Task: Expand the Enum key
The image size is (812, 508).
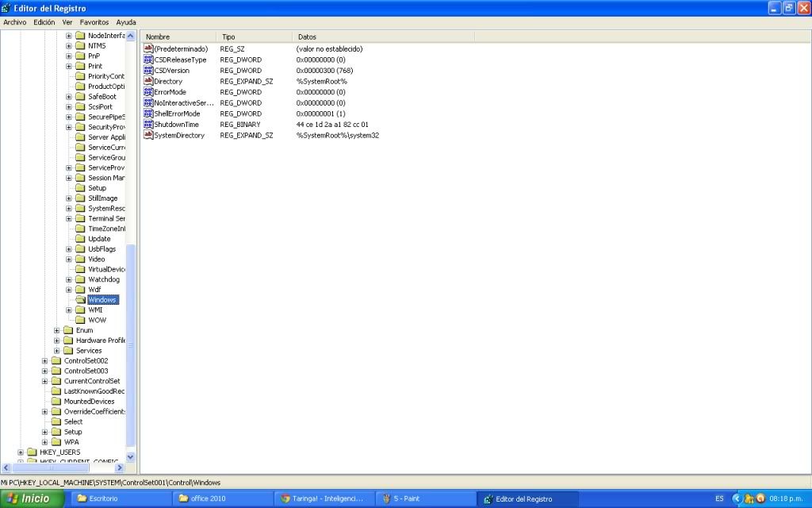Action: point(57,330)
